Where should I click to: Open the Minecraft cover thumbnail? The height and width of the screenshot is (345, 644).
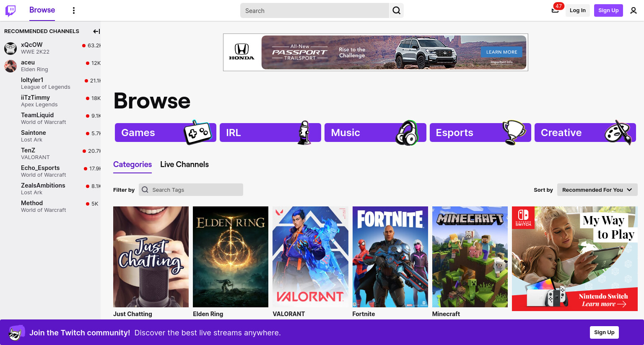pyautogui.click(x=470, y=257)
